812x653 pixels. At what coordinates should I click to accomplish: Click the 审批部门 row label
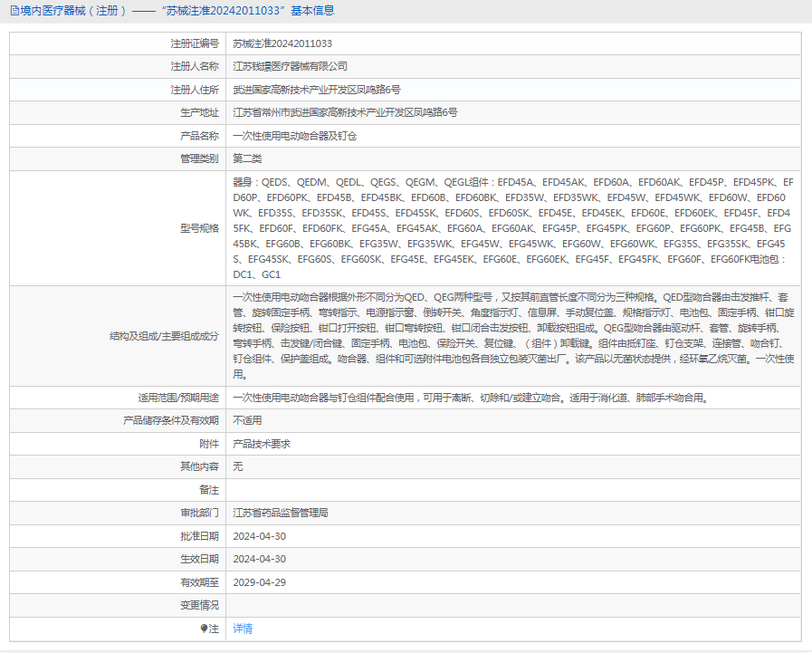coord(199,513)
